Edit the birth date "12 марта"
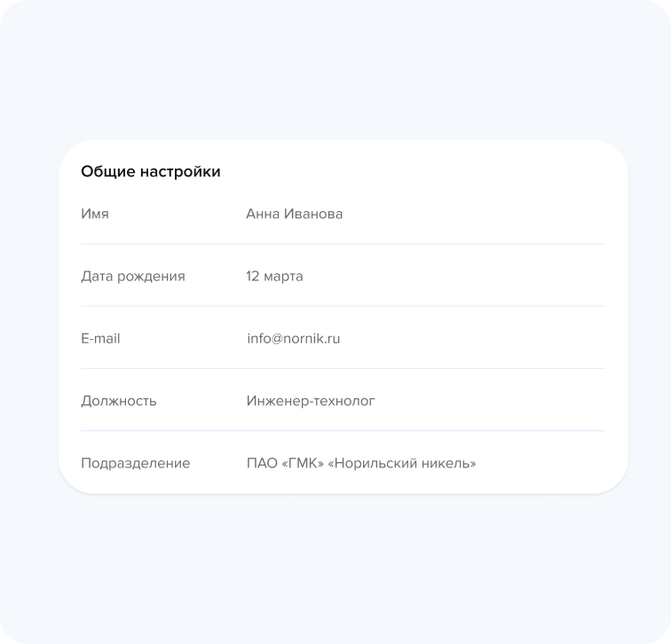The height and width of the screenshot is (644, 671). 274,276
